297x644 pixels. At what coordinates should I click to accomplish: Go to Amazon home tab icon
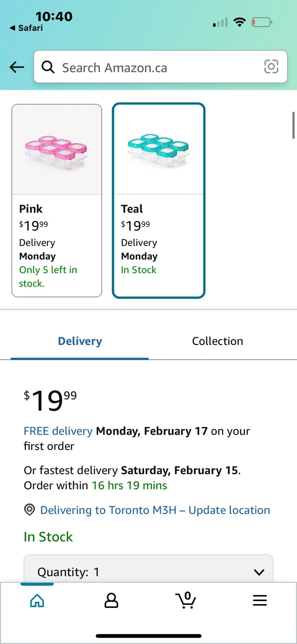pyautogui.click(x=37, y=601)
